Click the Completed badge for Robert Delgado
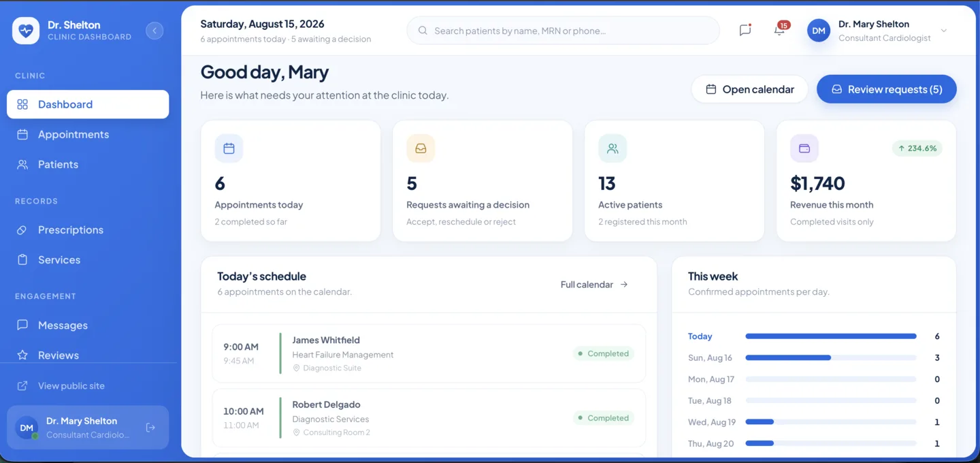This screenshot has height=463, width=980. point(603,418)
